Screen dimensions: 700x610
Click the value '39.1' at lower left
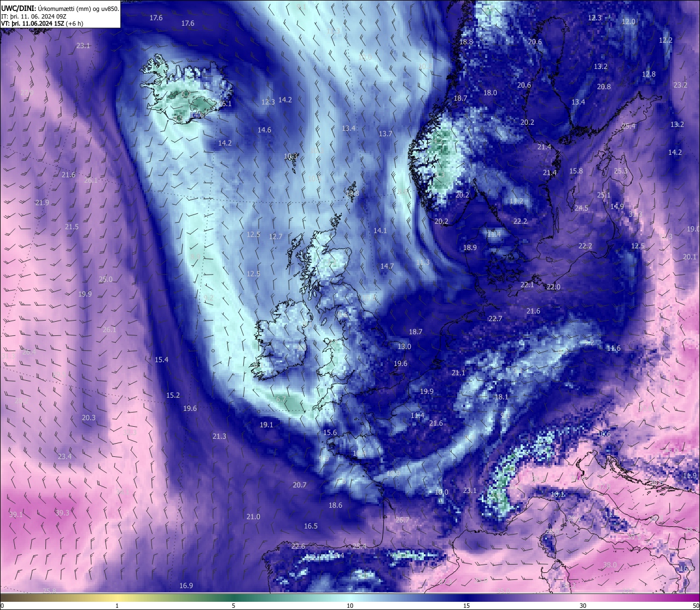tap(16, 515)
